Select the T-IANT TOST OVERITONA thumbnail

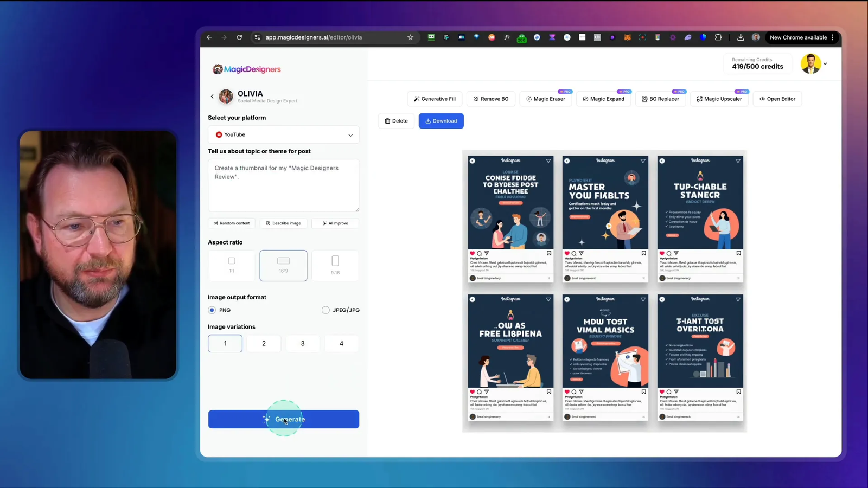click(x=700, y=358)
